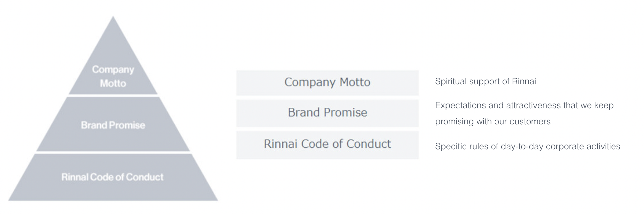The width and height of the screenshot is (644, 214).
Task: Select the Brand Promise pyramid tier
Action: click(113, 124)
